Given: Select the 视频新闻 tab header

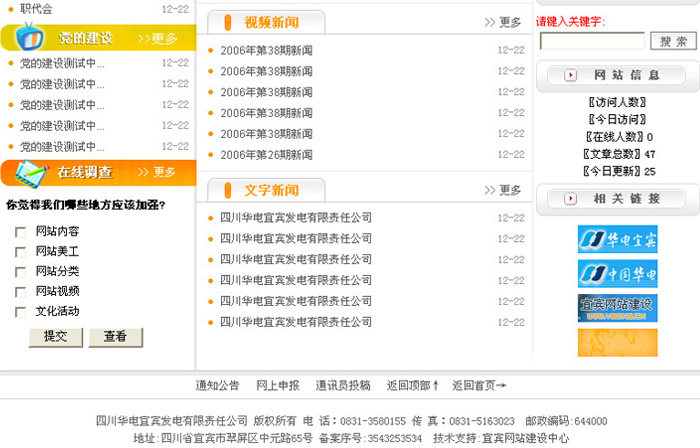Looking at the screenshot, I should pos(266,22).
